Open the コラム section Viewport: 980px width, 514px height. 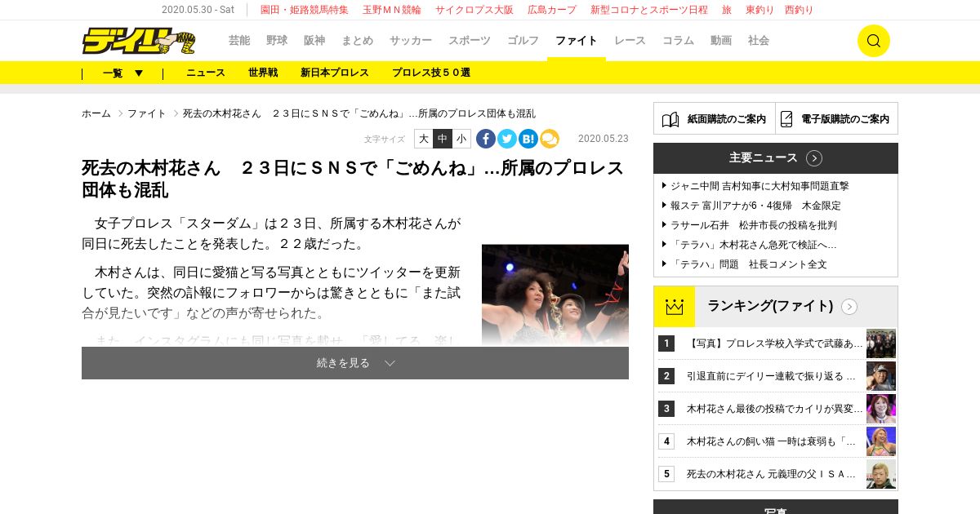pyautogui.click(x=678, y=41)
